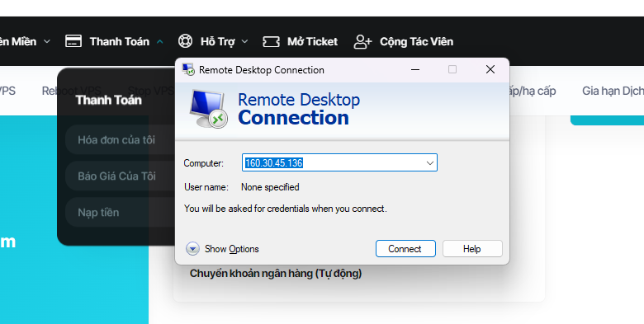
Task: Open the Computer address dropdown arrow
Action: (429, 162)
